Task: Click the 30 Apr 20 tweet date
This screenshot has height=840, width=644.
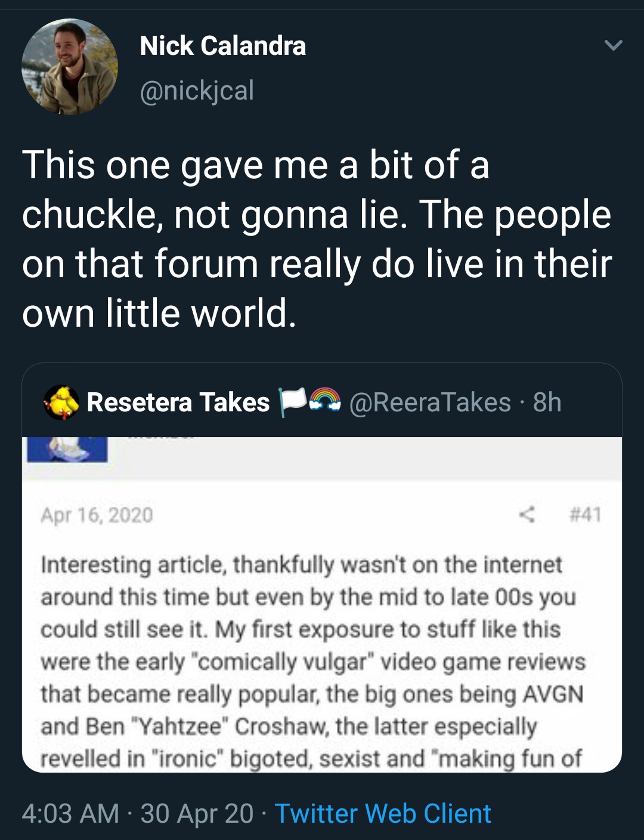Action: point(197,814)
